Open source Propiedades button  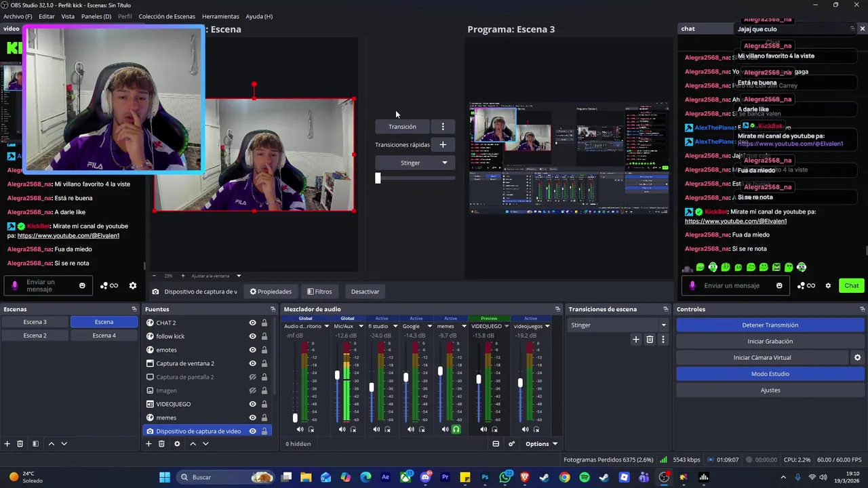pos(271,291)
